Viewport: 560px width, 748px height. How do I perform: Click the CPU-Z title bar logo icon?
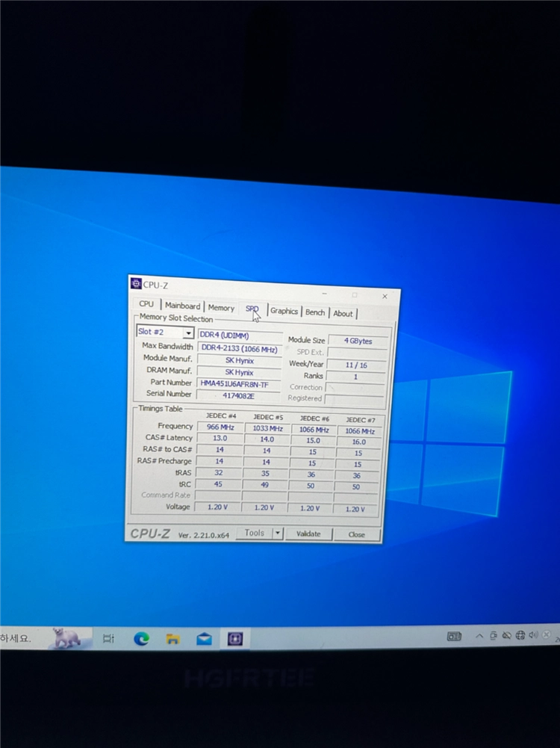pyautogui.click(x=136, y=284)
